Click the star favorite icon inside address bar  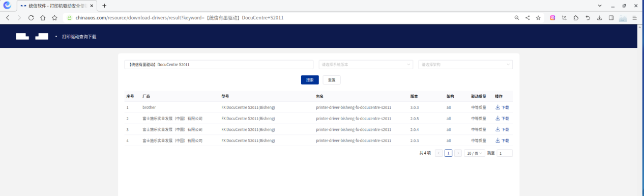538,17
